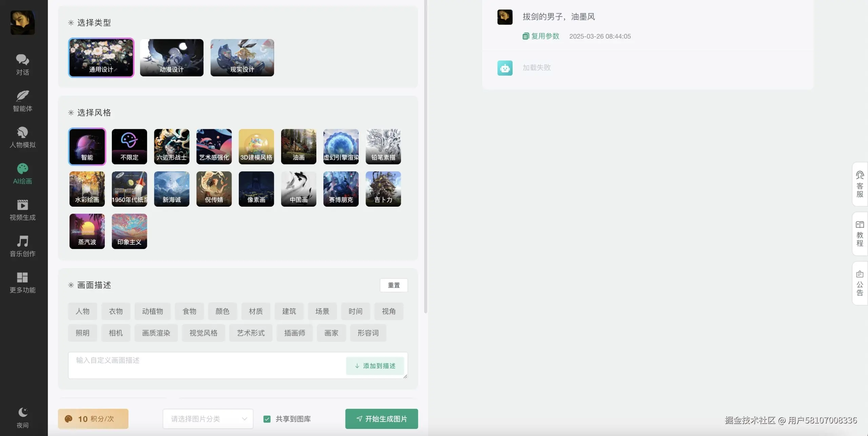Click the 复用参数 link
The height and width of the screenshot is (436, 868).
click(x=545, y=36)
